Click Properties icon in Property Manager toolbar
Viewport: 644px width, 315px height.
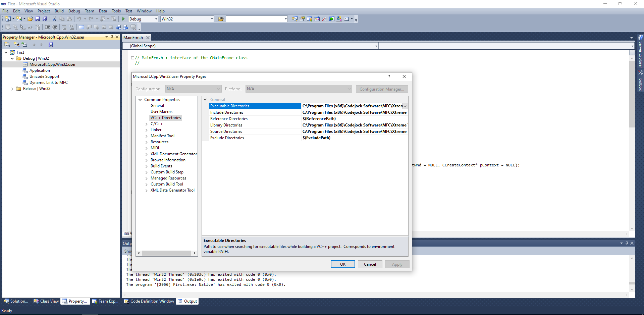7,45
